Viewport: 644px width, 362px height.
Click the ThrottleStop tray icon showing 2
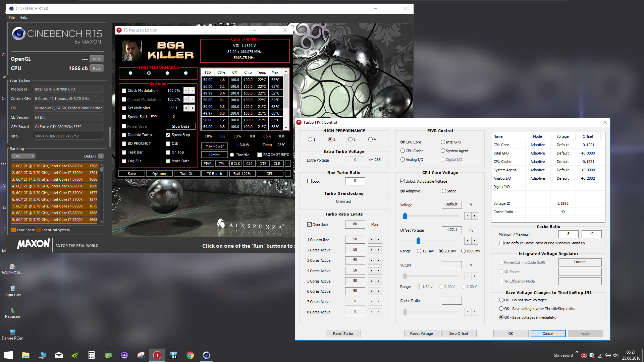(584, 355)
